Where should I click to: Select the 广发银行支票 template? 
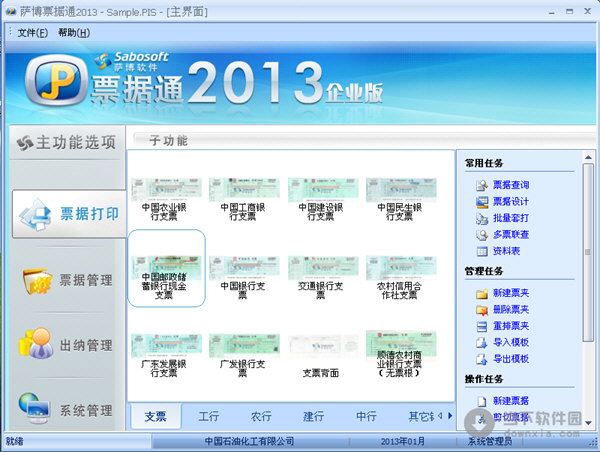[244, 355]
